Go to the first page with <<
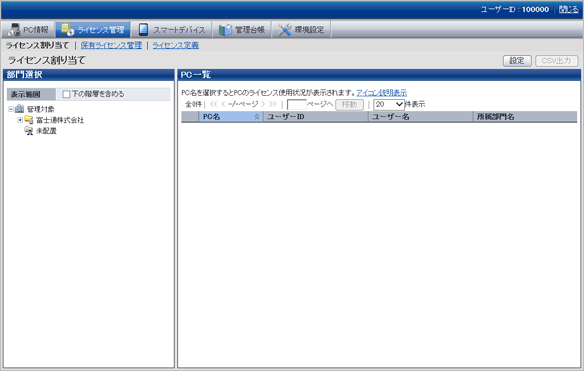 [x=213, y=104]
